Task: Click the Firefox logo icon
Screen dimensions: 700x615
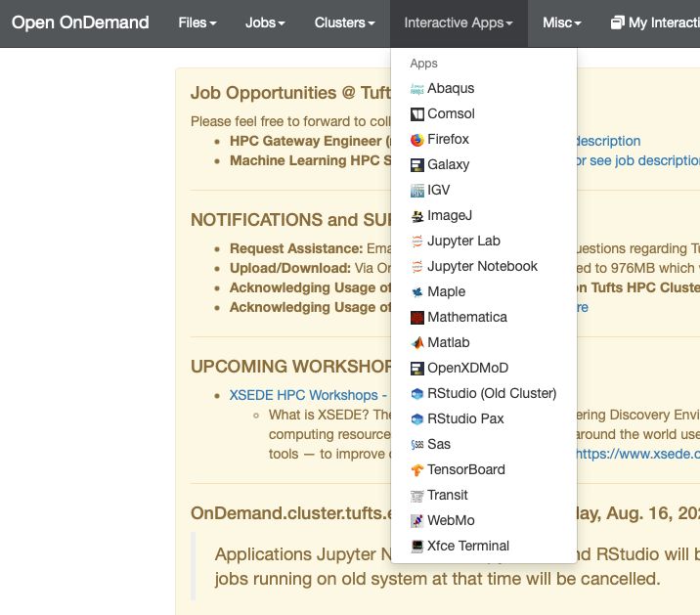Action: [416, 140]
